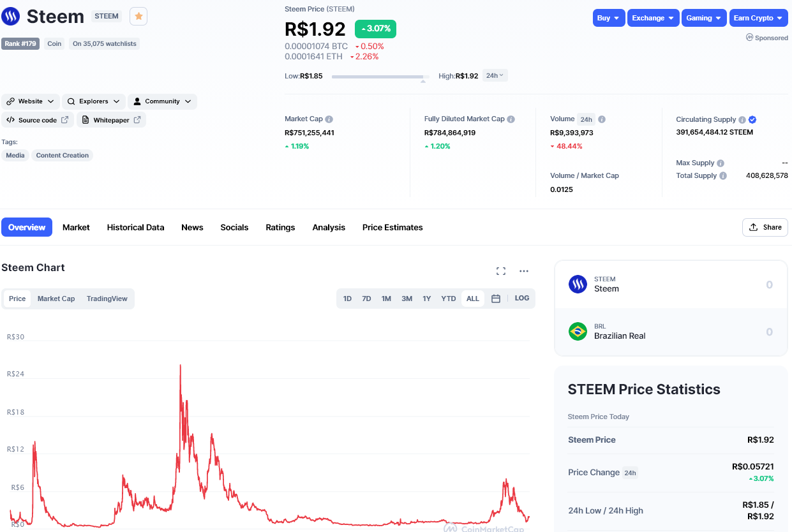
Task: Open the Whitepaper link
Action: click(112, 120)
